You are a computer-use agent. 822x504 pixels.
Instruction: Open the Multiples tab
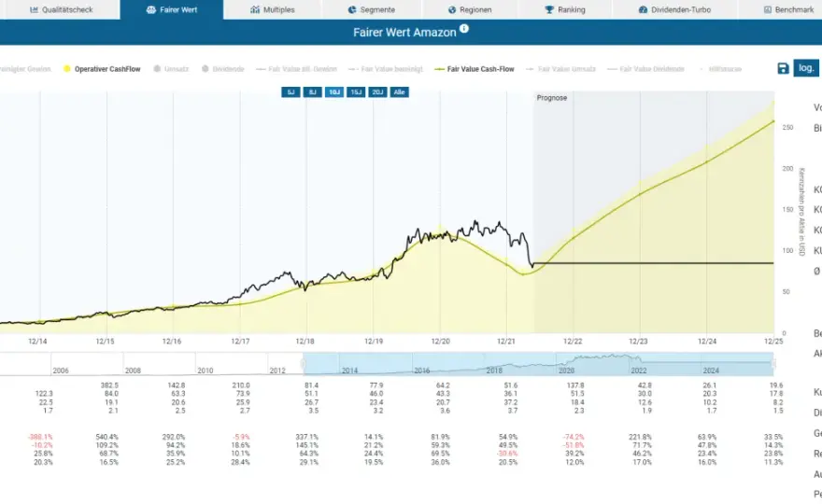pyautogui.click(x=272, y=9)
